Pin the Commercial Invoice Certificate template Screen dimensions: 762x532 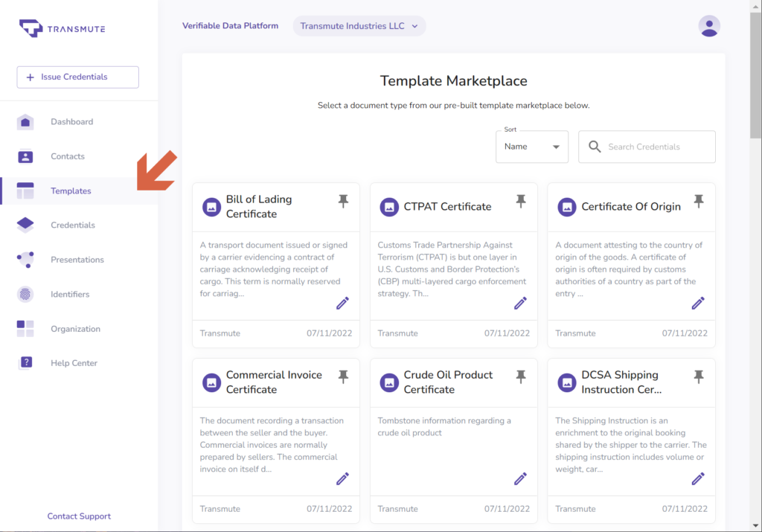click(x=344, y=376)
